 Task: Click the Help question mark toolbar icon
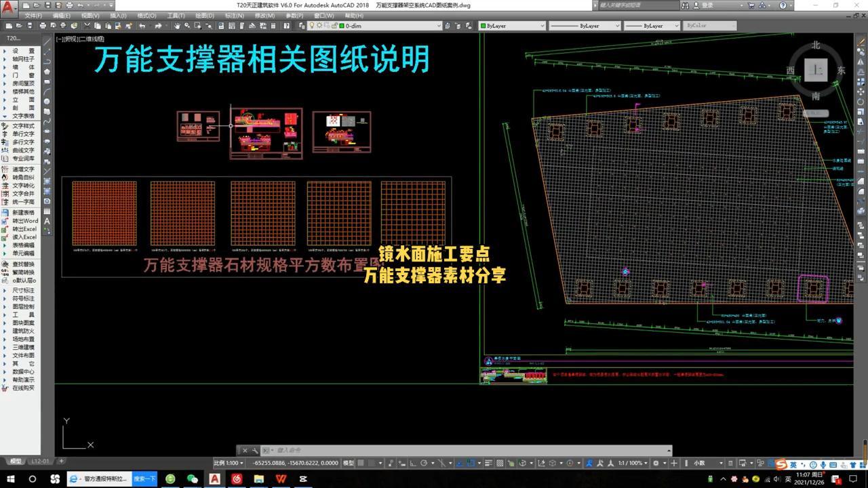(x=286, y=26)
